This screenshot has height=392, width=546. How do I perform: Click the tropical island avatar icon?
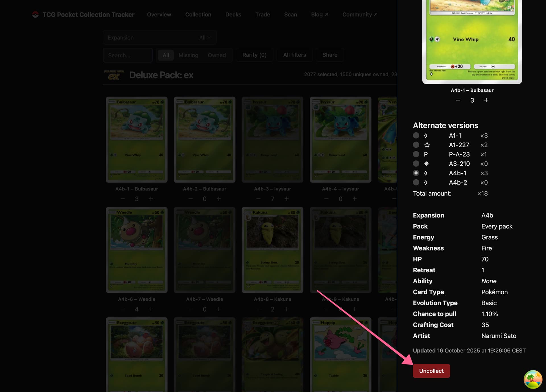533,379
